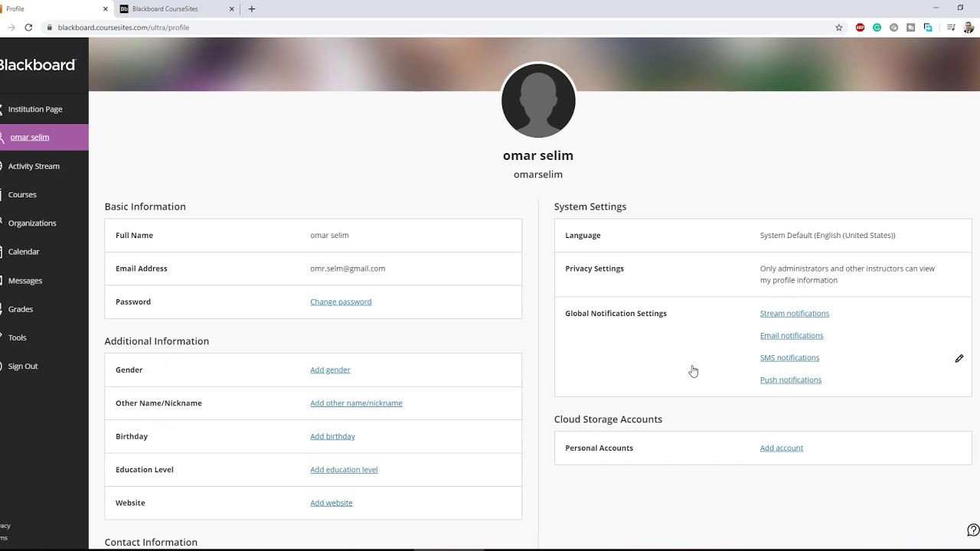Open Tools in the sidebar

[x=18, y=337]
